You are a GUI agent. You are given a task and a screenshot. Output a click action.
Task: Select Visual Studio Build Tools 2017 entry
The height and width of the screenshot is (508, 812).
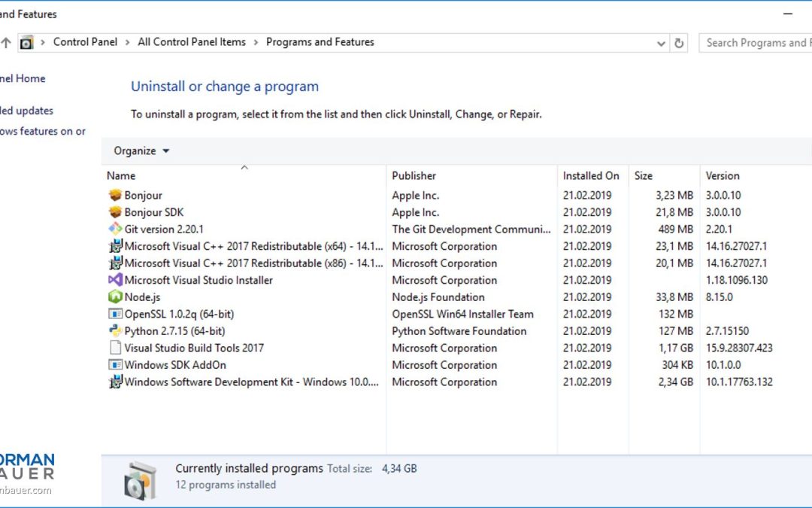click(x=194, y=348)
